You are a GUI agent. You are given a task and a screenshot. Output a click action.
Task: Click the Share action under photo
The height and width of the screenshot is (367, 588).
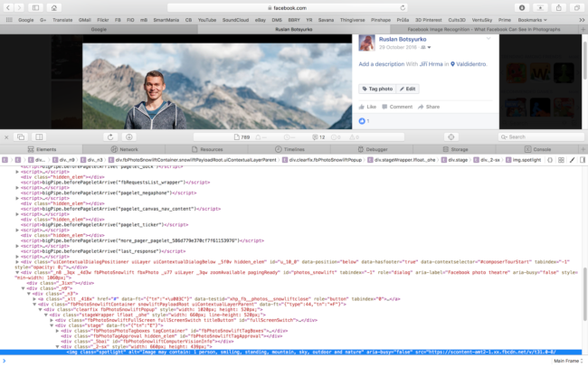point(429,107)
